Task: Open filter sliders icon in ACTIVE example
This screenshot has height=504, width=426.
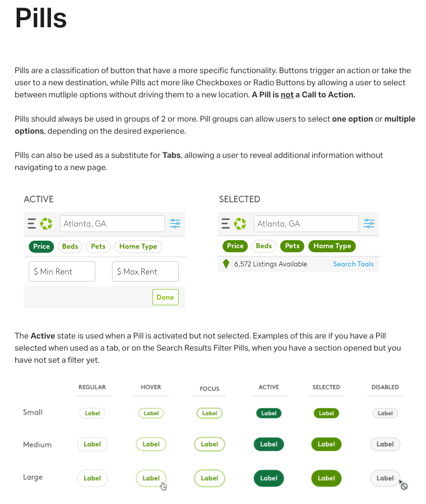Action: [175, 223]
